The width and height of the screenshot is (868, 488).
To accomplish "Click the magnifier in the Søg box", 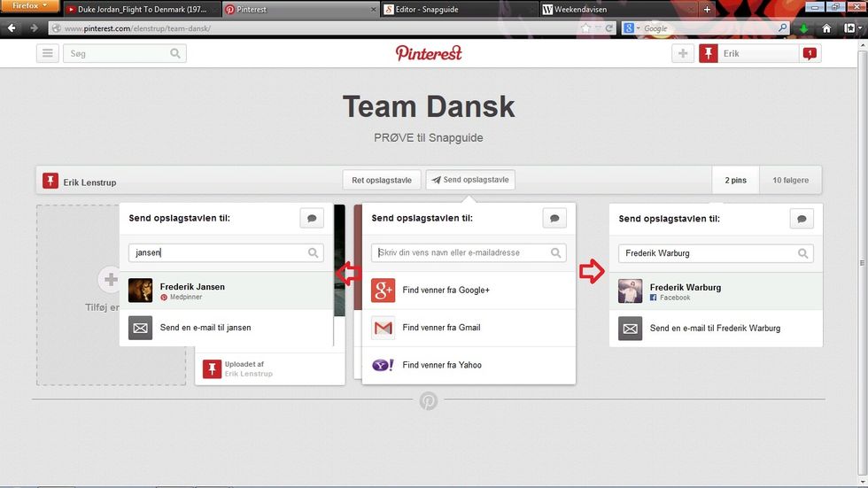I will point(175,54).
